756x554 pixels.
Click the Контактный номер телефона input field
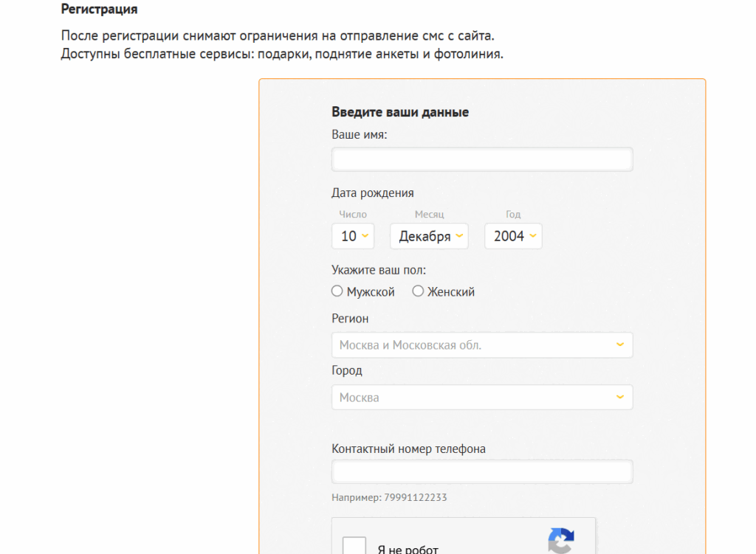click(x=481, y=471)
